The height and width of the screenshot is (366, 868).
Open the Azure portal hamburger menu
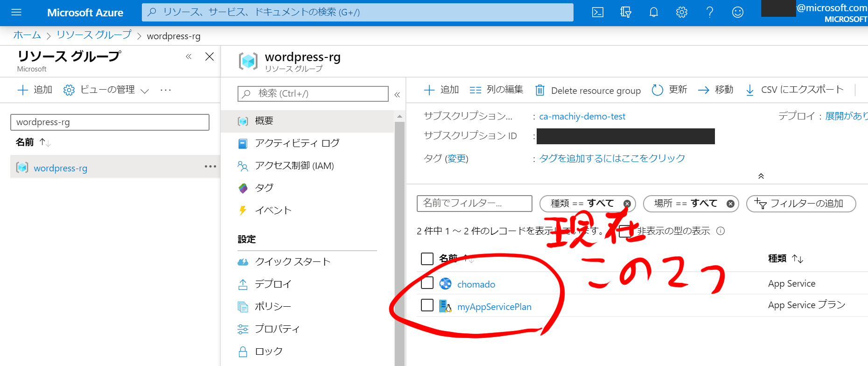[16, 12]
